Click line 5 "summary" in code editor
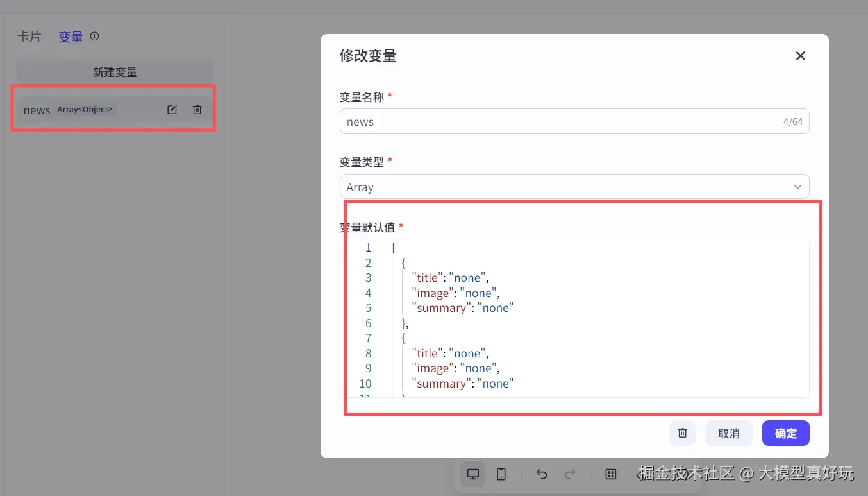 click(x=442, y=308)
